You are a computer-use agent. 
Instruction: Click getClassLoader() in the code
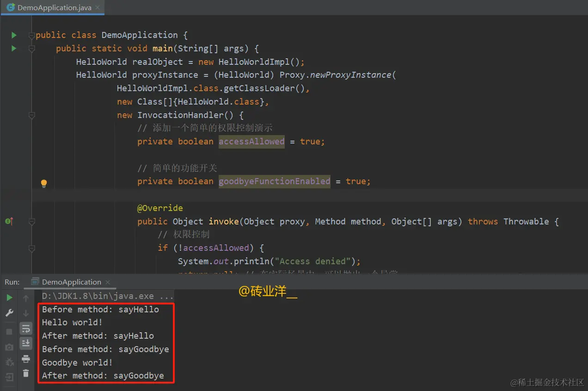click(264, 88)
